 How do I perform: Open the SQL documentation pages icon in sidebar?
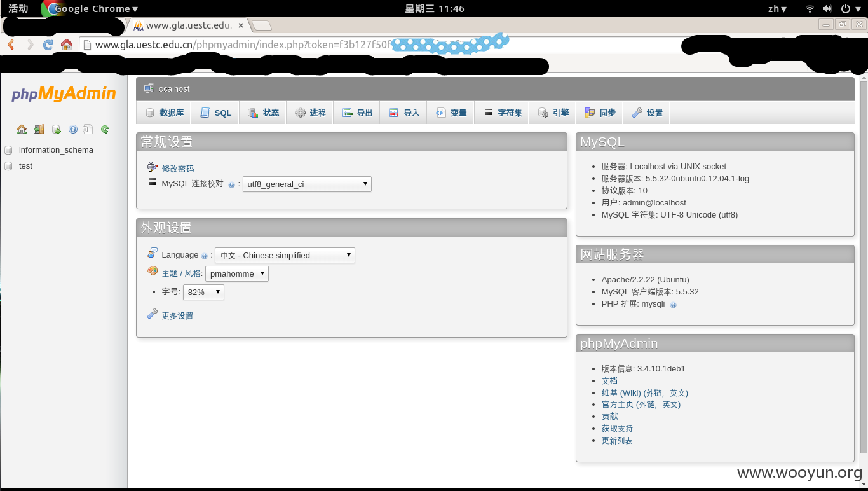tap(88, 129)
